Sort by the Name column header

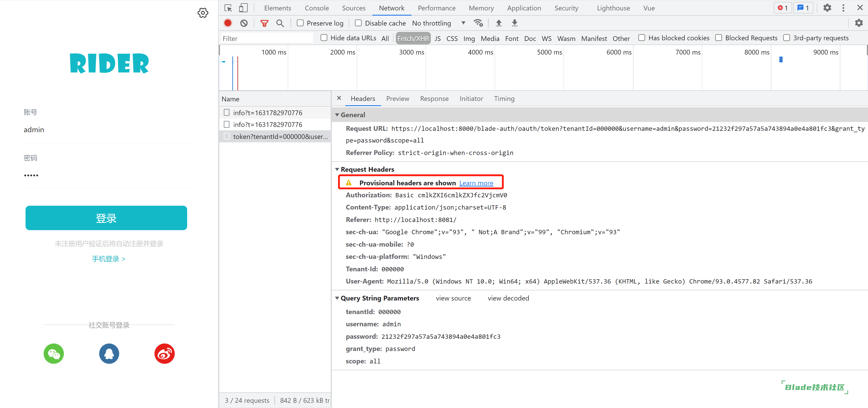click(x=275, y=99)
